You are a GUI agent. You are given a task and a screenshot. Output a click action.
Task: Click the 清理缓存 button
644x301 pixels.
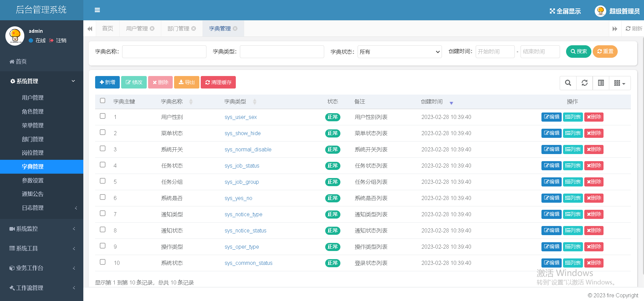click(x=218, y=82)
